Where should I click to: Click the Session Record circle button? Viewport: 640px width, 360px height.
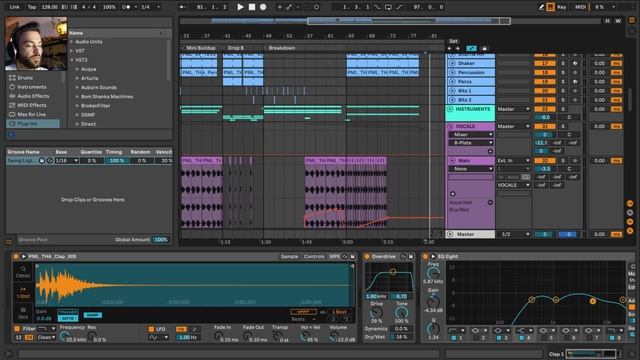click(317, 7)
